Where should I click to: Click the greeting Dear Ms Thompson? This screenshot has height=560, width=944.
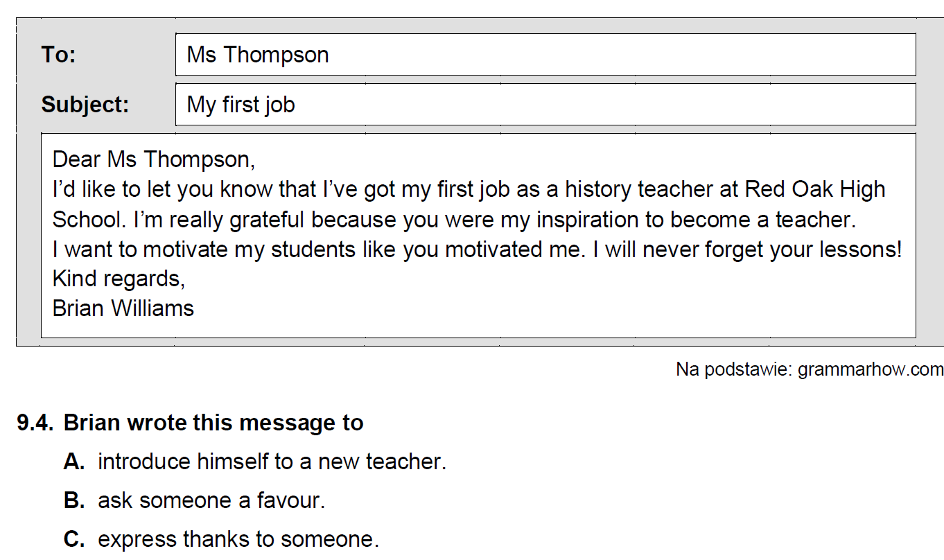(x=154, y=160)
